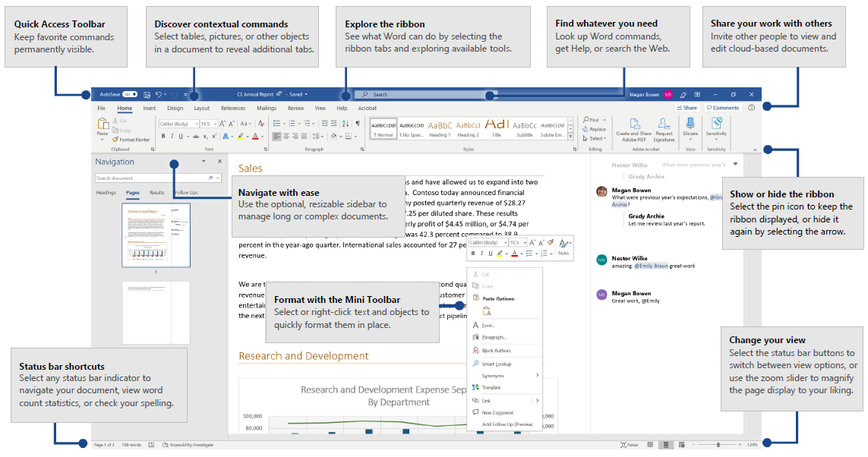Switch to Web Layout view in the status bar

[x=682, y=445]
